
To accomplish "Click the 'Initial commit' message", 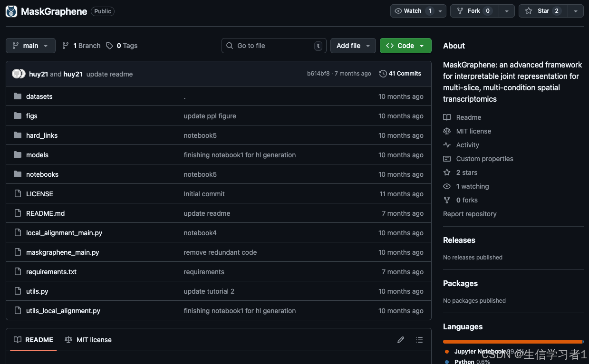I will 204,194.
